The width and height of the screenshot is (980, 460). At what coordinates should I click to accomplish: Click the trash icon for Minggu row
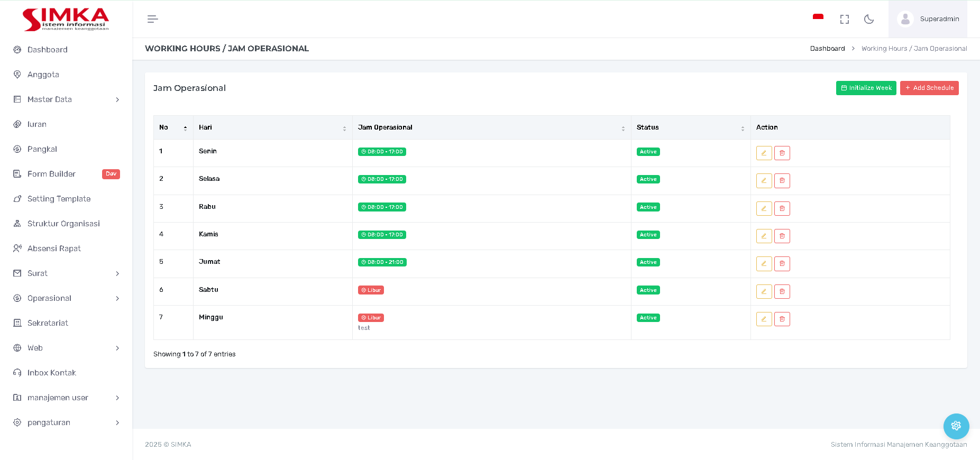782,319
